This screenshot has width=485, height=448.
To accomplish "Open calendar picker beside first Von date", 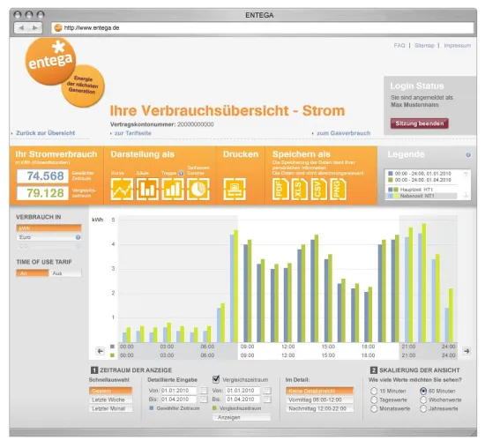I will [204, 391].
